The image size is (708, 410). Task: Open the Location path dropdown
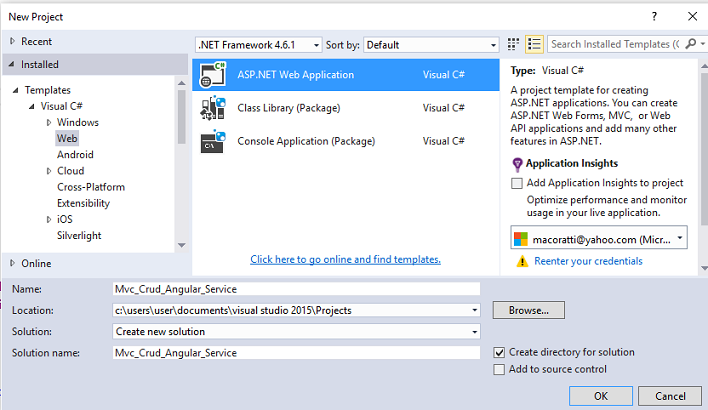click(475, 310)
